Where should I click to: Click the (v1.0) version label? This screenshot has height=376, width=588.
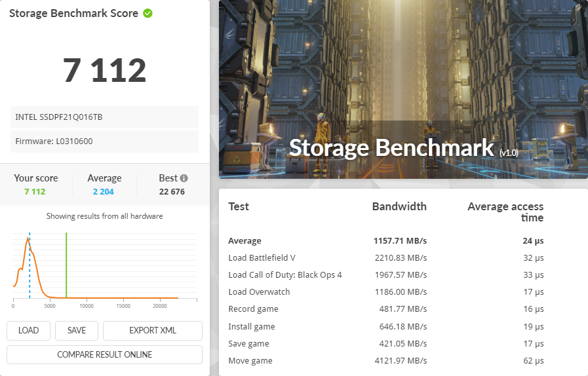509,153
